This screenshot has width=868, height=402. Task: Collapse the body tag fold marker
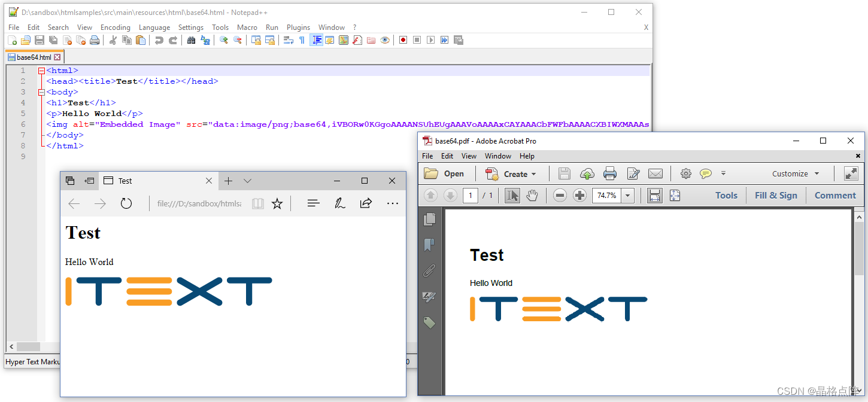point(41,92)
